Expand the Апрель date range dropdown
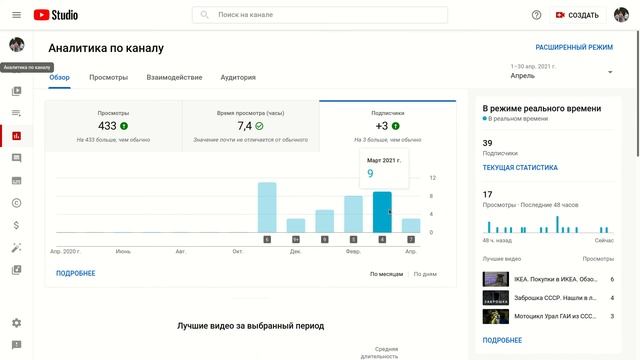640x360 pixels. [x=562, y=72]
